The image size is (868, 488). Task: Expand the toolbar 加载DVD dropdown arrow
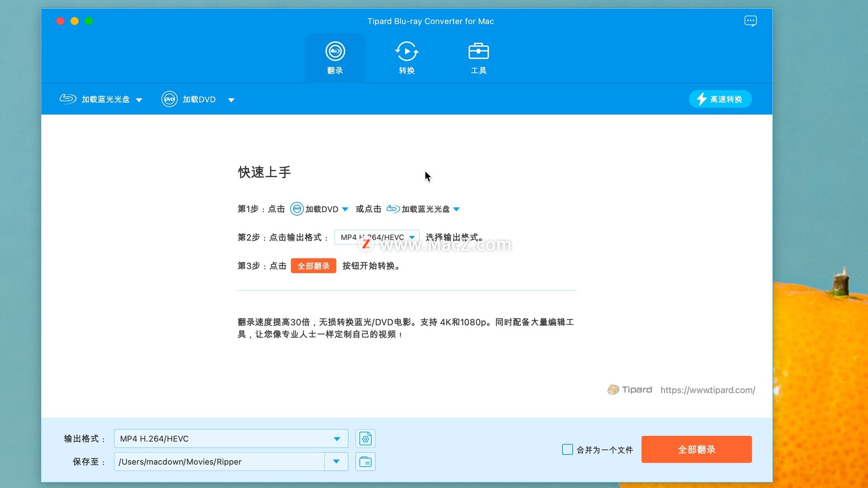231,100
